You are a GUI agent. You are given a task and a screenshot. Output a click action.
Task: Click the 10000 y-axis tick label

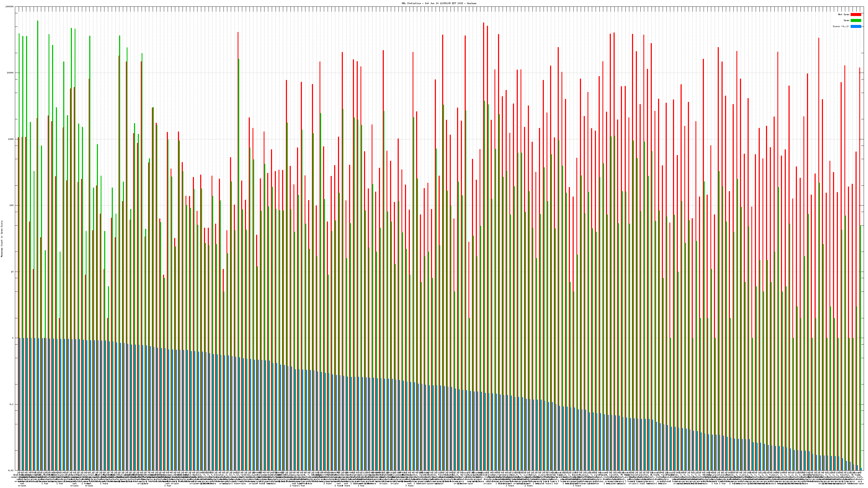pos(11,73)
